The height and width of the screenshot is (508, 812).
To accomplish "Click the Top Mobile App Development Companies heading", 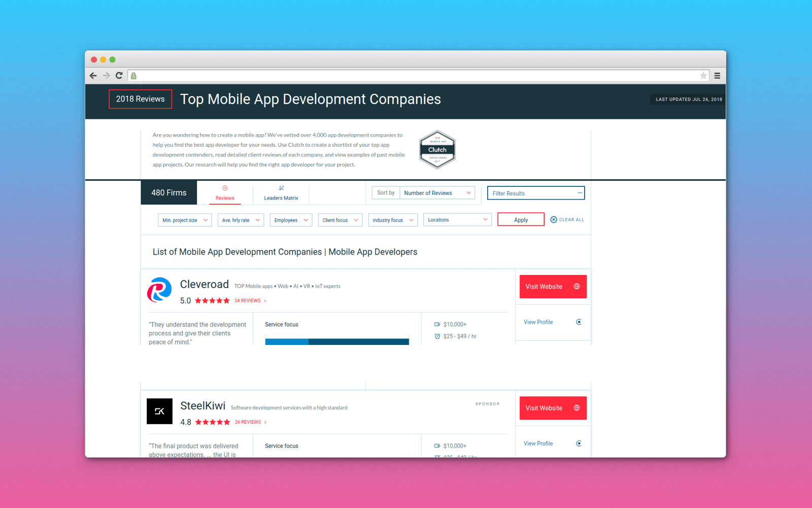I will [x=311, y=99].
